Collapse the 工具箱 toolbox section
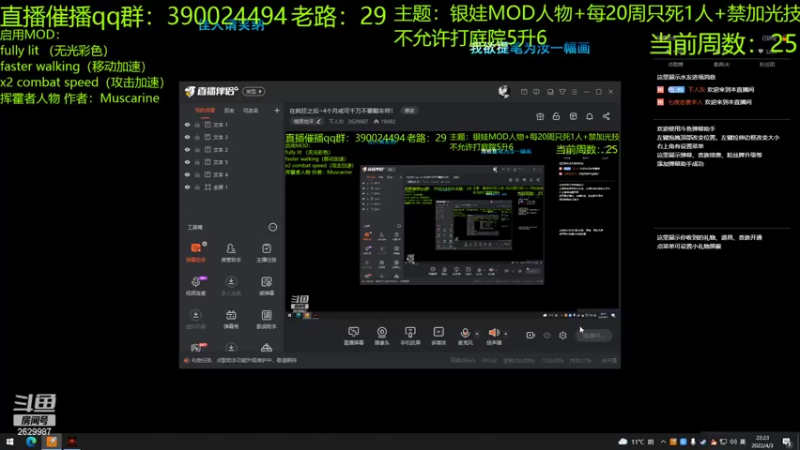This screenshot has width=800, height=450. click(x=273, y=227)
